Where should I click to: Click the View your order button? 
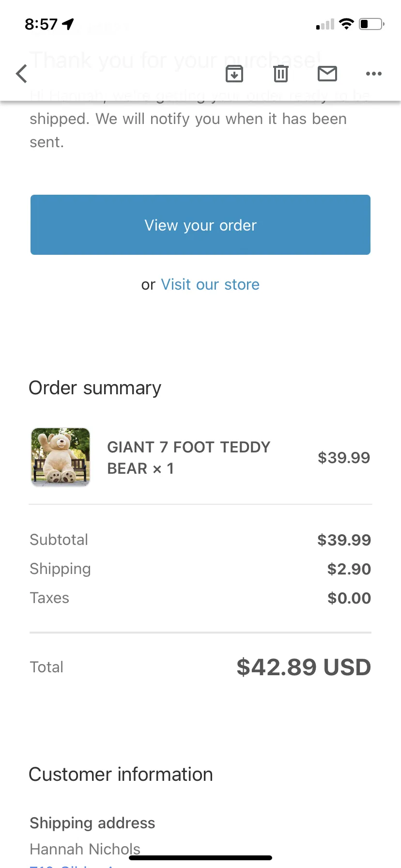[x=200, y=225]
